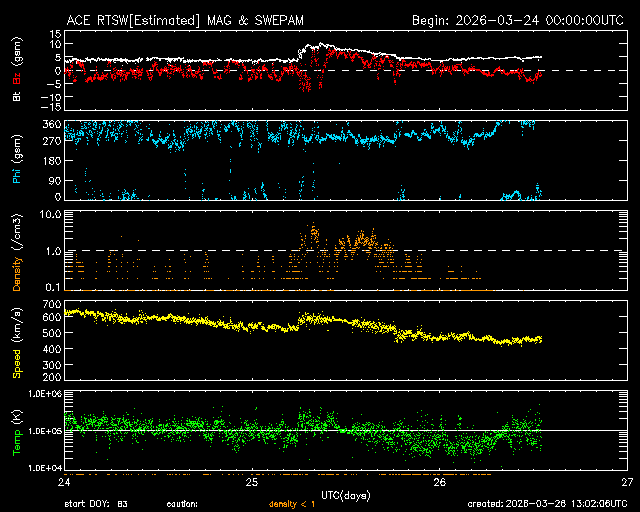Click day 27 on the time axis
Viewport: 640px width, 512px height.
click(x=626, y=482)
